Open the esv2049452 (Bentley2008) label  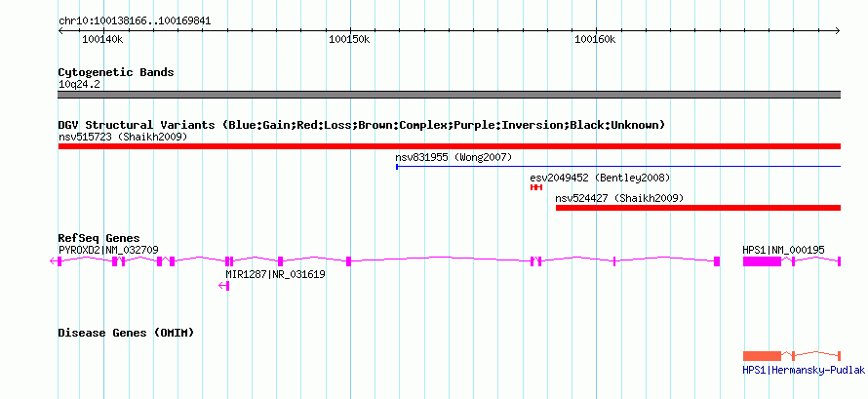pyautogui.click(x=600, y=178)
